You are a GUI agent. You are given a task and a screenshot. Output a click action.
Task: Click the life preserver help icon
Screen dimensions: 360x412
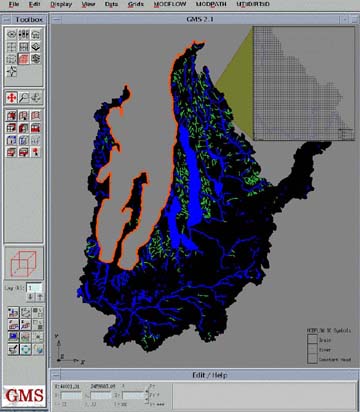26,349
